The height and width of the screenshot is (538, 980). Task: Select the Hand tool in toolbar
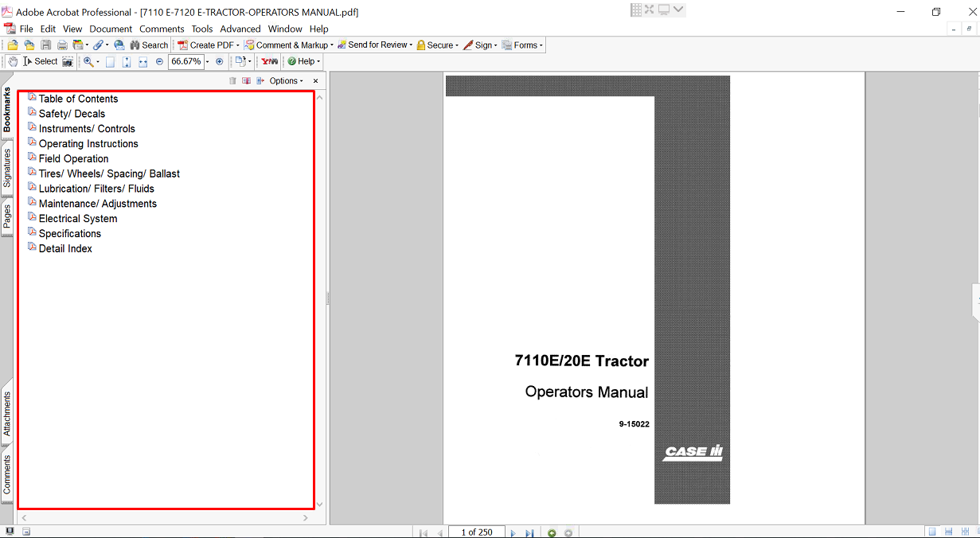(13, 61)
